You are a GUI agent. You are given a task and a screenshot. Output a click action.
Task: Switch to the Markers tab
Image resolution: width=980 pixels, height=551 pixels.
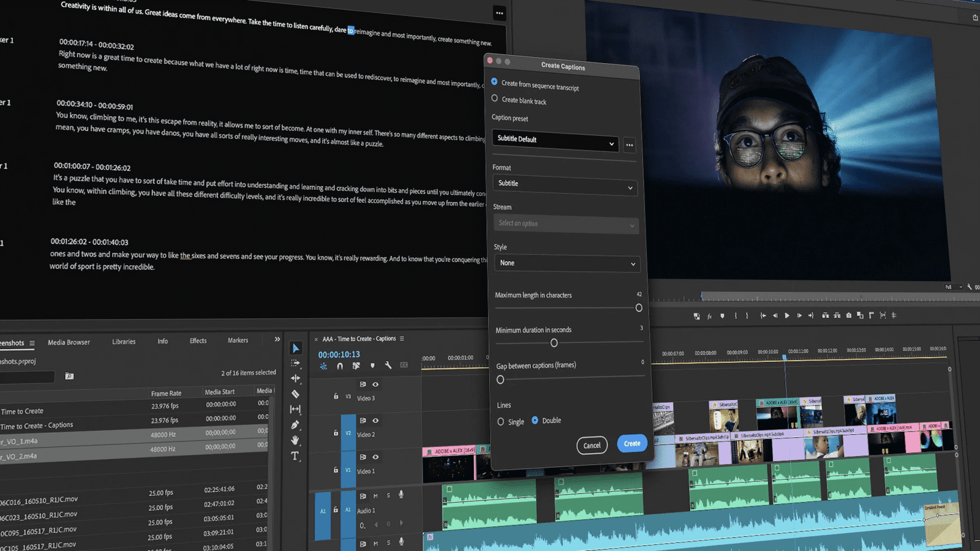[x=238, y=340]
